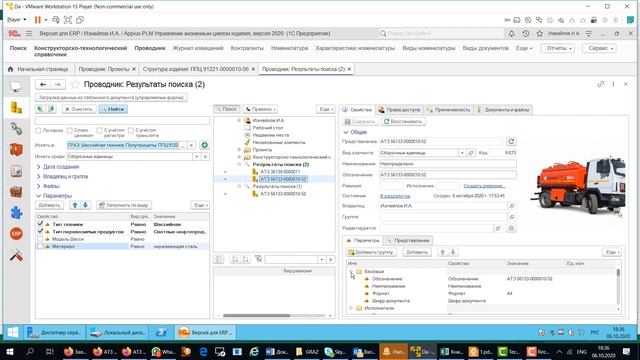Click the 'Добавить группу' button
Screen dimensions: 640x360
[371, 252]
